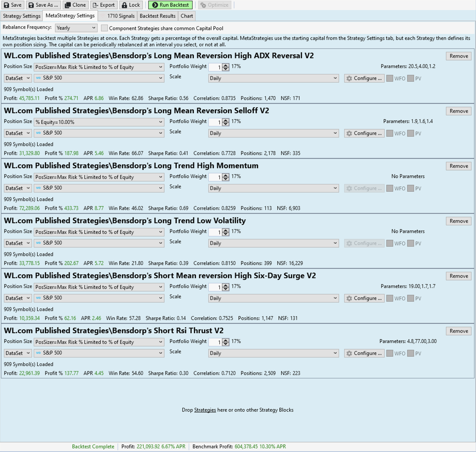Screen dimensions: 476x452
Task: Toggle PV checkbox for High Six-Day Surge V2
Action: pos(411,298)
